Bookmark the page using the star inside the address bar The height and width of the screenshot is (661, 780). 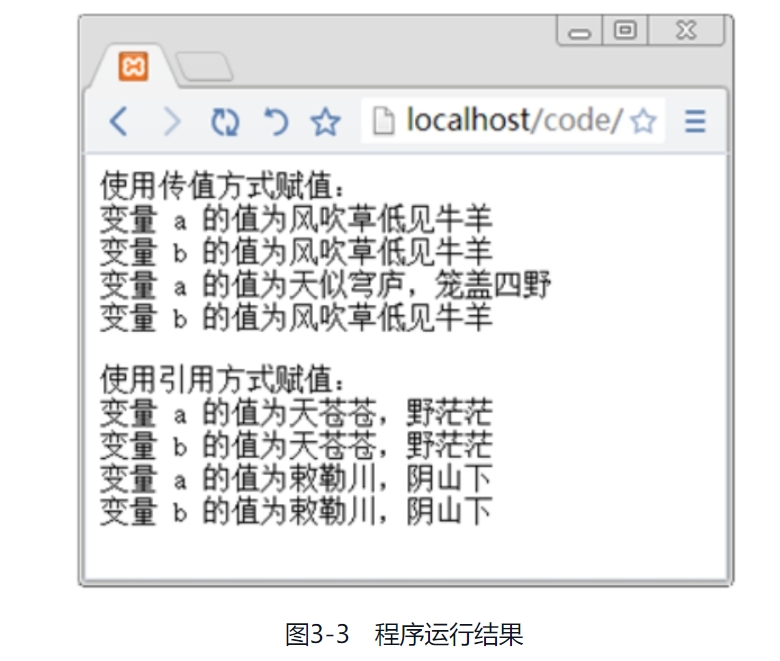coord(643,122)
